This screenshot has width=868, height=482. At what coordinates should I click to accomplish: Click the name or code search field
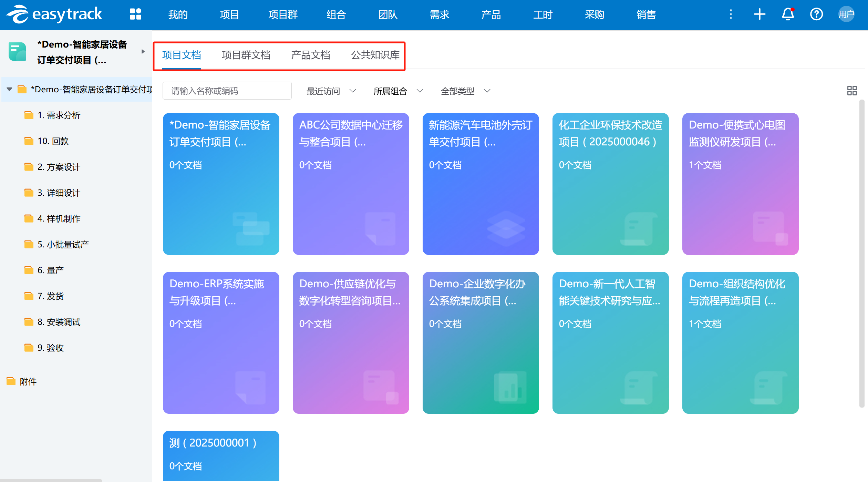(227, 91)
